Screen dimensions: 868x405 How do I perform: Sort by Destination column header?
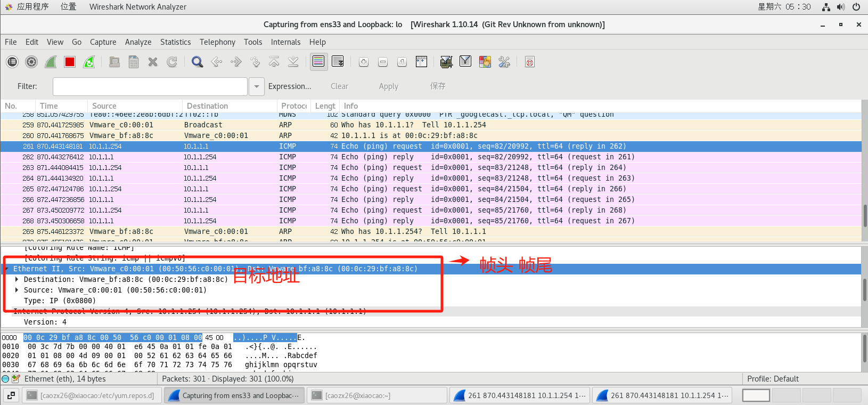[230, 106]
